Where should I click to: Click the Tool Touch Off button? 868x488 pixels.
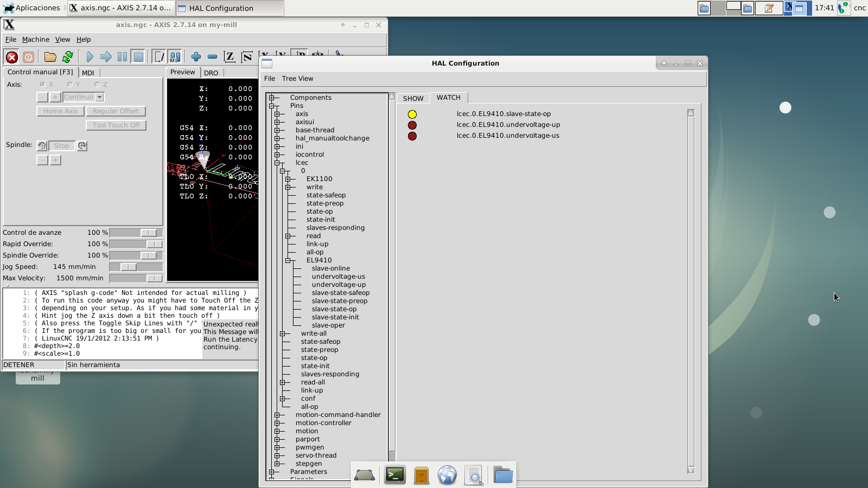click(116, 125)
